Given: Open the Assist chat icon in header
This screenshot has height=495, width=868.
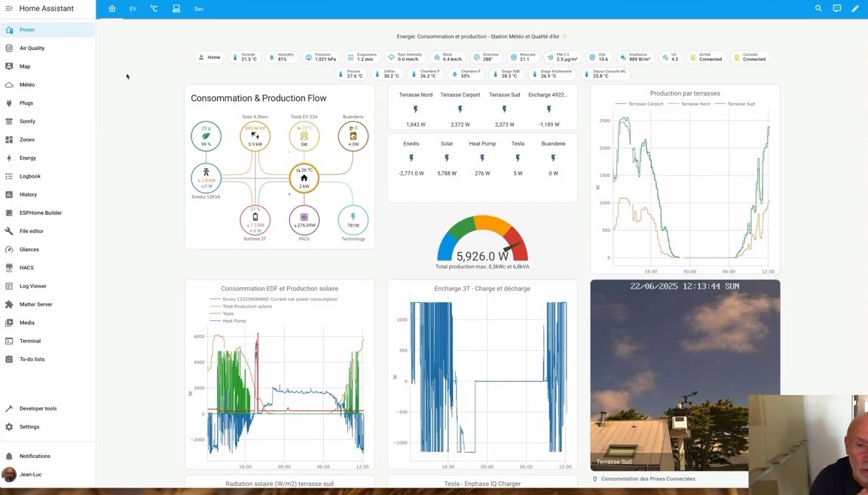Looking at the screenshot, I should [x=837, y=9].
